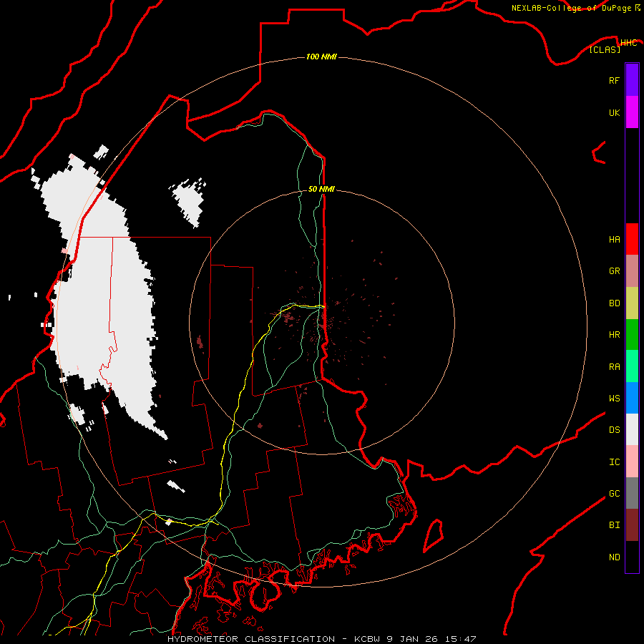644x644 pixels.
Task: Click the 50 NMI range ring label
Action: pos(321,189)
